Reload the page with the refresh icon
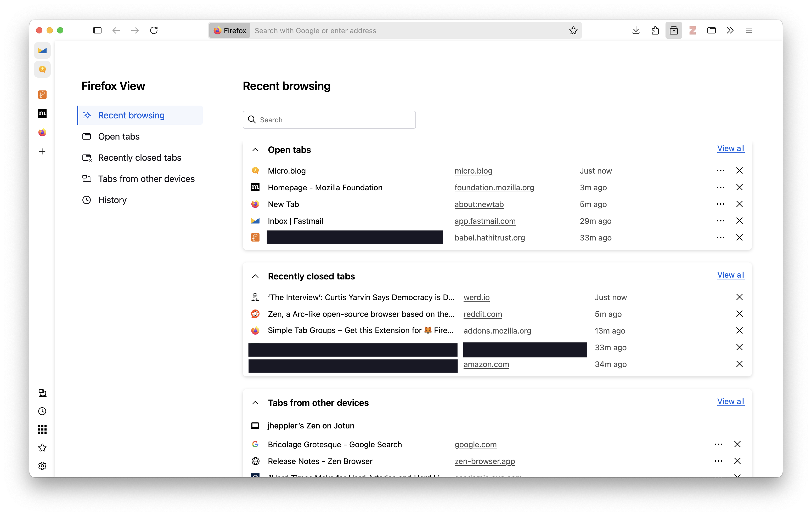 [154, 30]
